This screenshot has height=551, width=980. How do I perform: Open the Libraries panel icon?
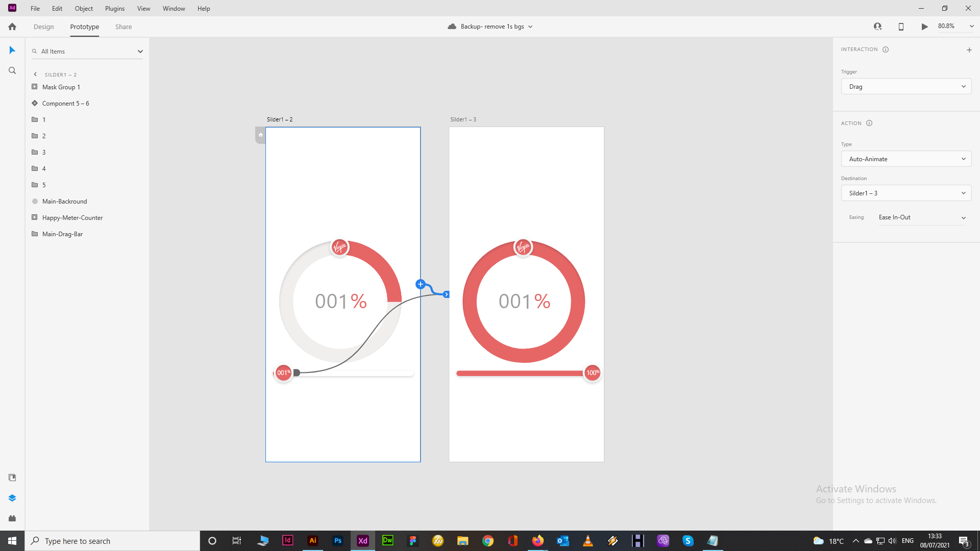tap(12, 478)
